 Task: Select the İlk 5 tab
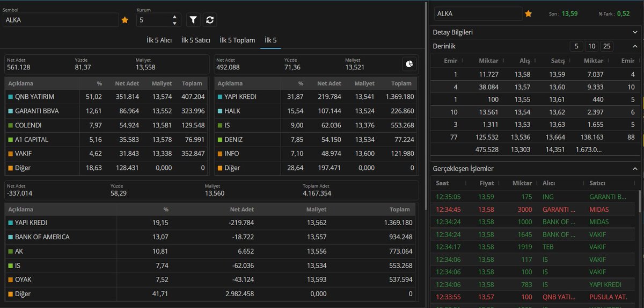(x=270, y=40)
